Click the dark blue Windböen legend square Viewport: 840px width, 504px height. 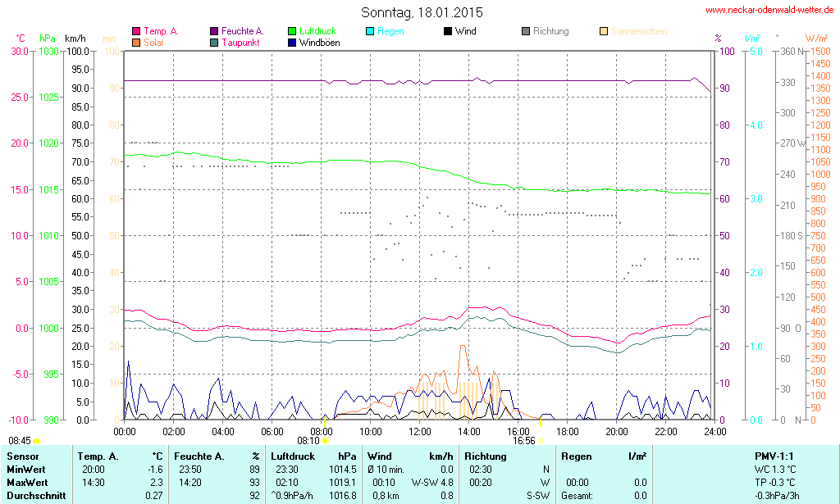(293, 42)
